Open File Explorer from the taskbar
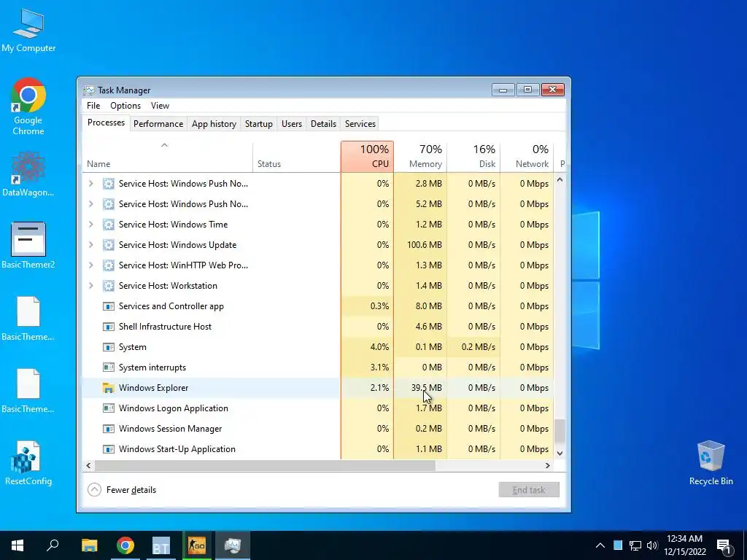Screen dimensions: 747x560 point(89,545)
